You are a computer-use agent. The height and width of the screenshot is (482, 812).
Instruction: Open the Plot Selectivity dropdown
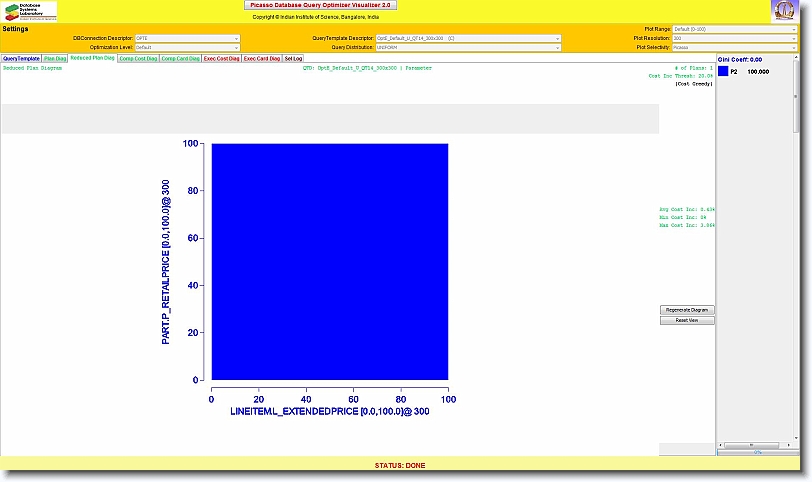coord(735,47)
